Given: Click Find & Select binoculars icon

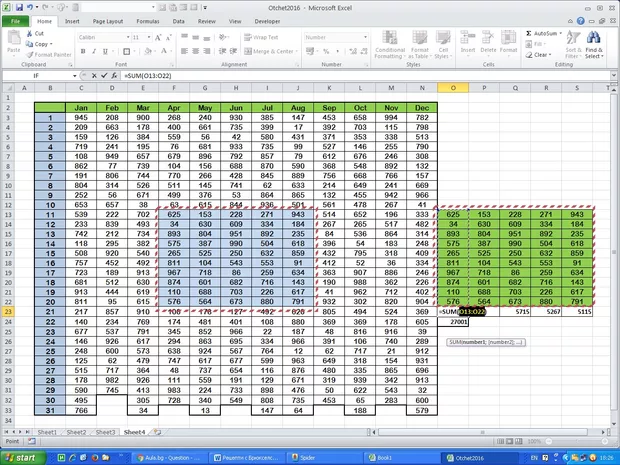Looking at the screenshot, I should click(x=594, y=38).
